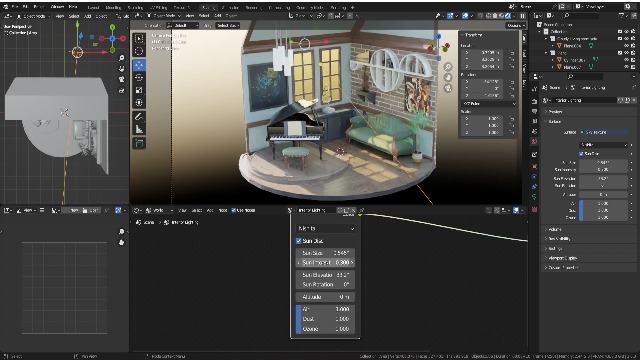Adjust the Dust density slider in node
Screen dimensions: 640x360
pyautogui.click(x=325, y=319)
